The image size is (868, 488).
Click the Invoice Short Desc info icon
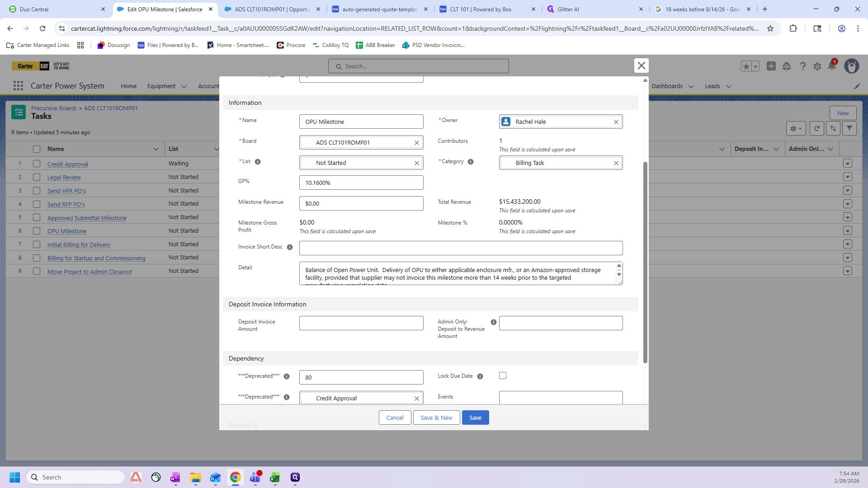(x=290, y=247)
